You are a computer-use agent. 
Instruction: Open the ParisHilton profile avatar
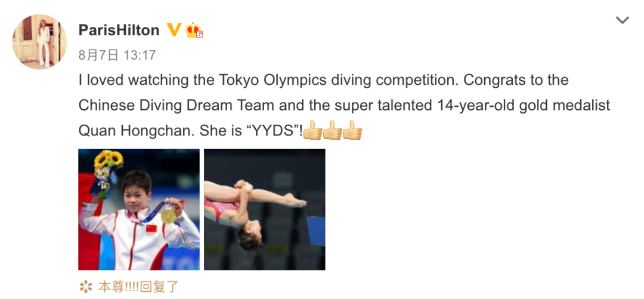(39, 42)
